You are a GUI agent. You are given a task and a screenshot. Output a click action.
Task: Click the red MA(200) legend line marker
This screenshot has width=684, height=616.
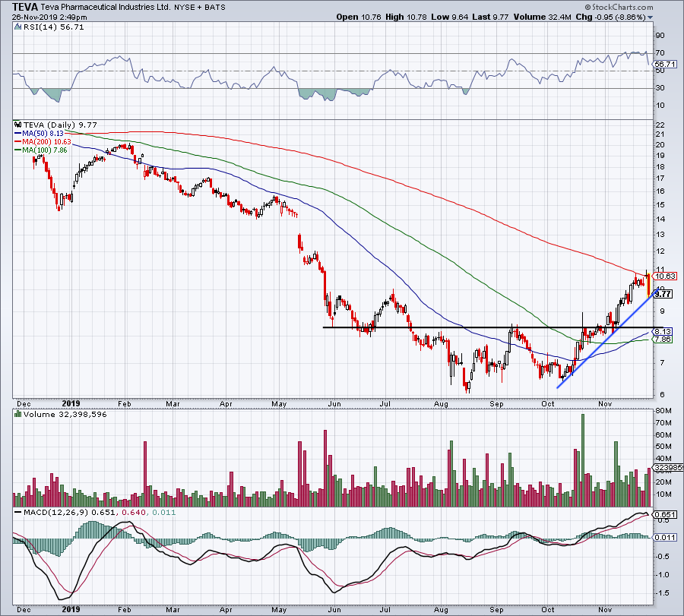click(x=18, y=142)
